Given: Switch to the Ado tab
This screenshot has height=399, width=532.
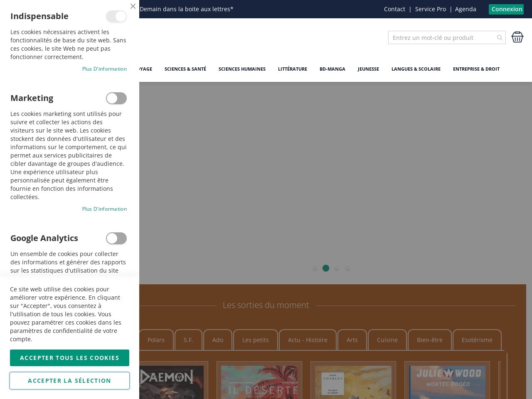Looking at the screenshot, I should pos(218,340).
